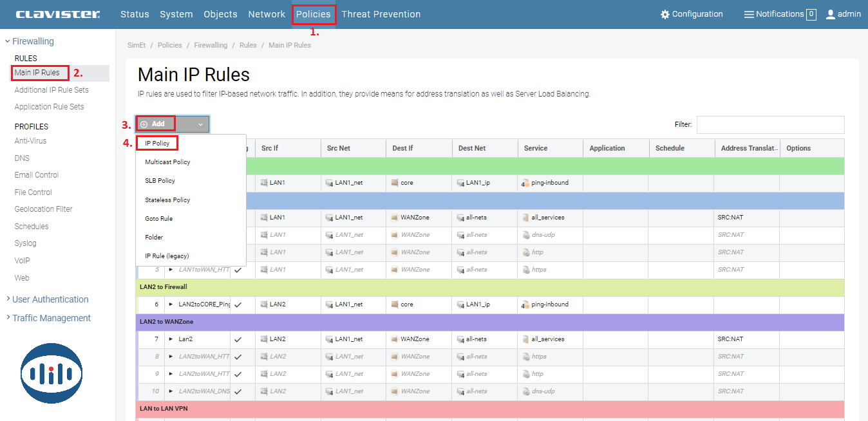Click the ping-inbound service icon in row 6

pyautogui.click(x=525, y=304)
